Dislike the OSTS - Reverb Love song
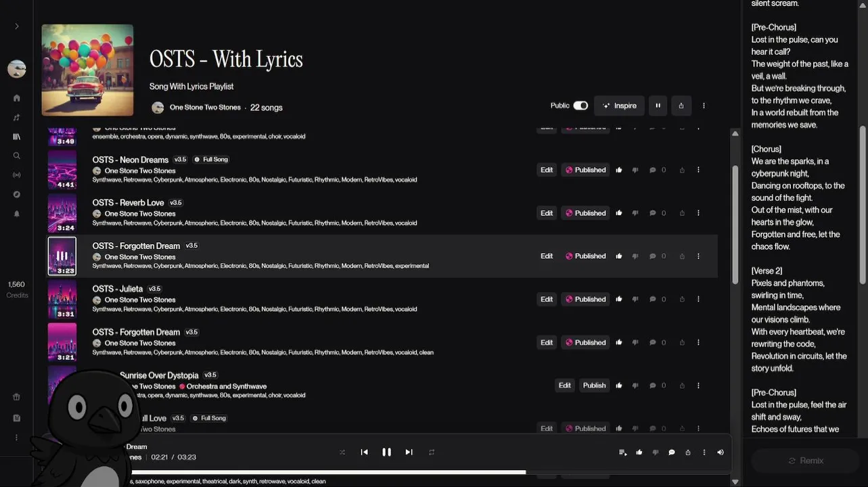Image resolution: width=868 pixels, height=487 pixels. coord(635,213)
